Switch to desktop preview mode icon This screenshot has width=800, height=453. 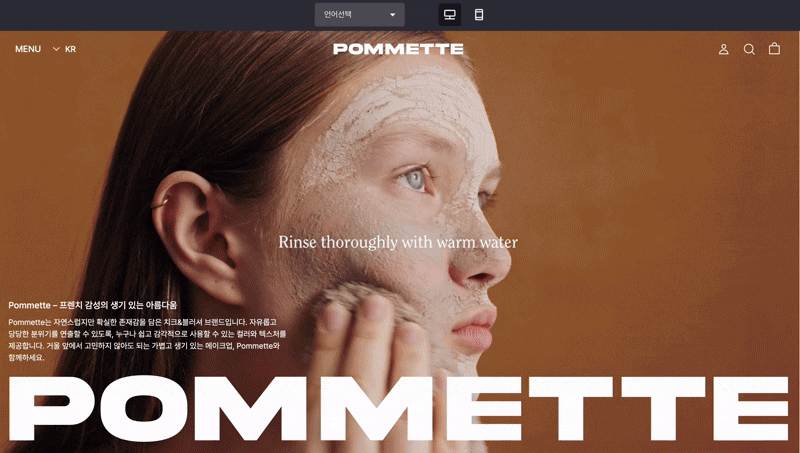pyautogui.click(x=449, y=15)
